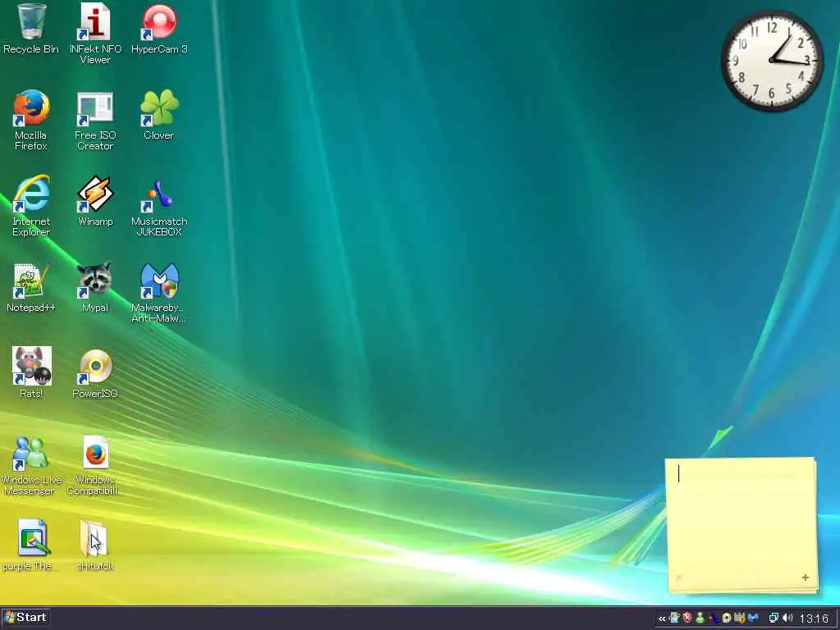Select the PowerISO shortcut
Viewport: 840px width, 630px height.
click(x=95, y=373)
